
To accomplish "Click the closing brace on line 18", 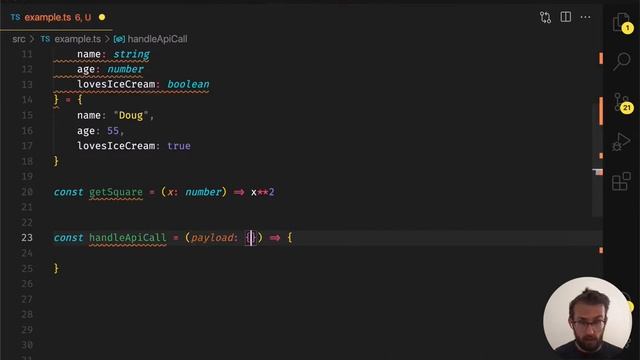I will pos(56,161).
